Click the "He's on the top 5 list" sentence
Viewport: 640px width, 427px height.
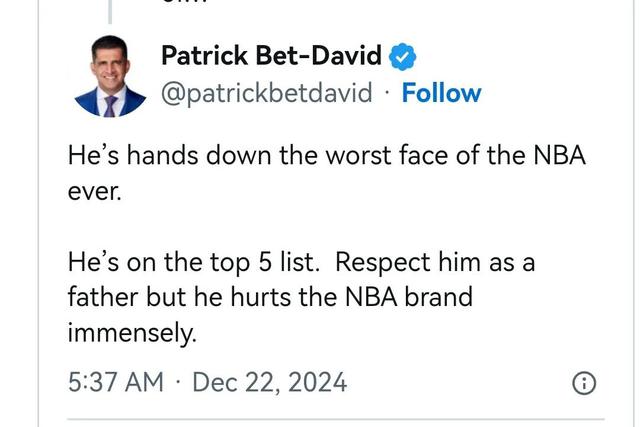tap(193, 263)
